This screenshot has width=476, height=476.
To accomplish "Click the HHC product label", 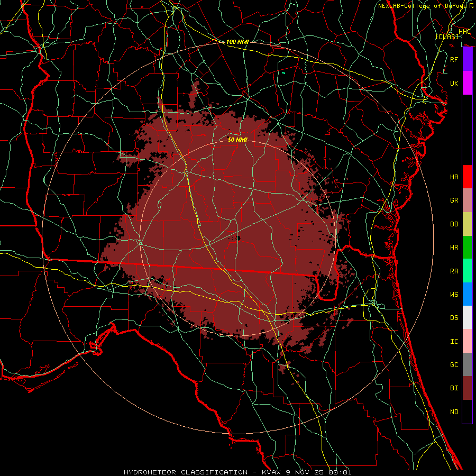I will coord(464,32).
